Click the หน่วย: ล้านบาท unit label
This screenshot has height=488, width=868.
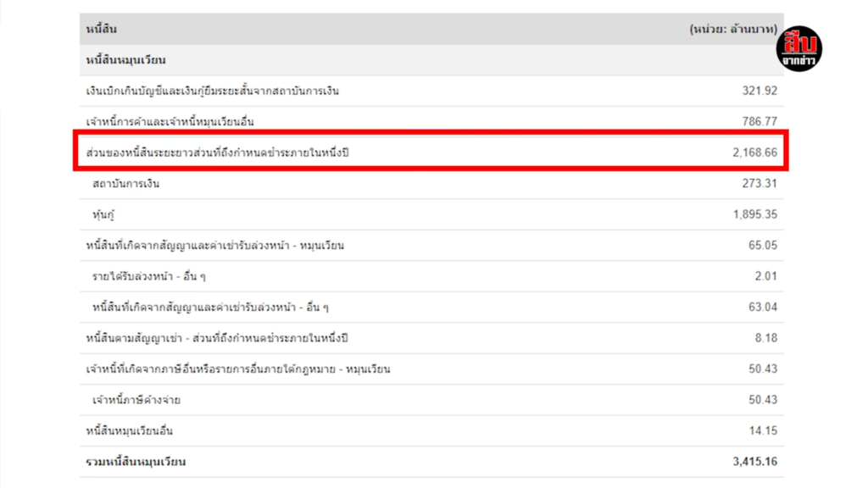(x=733, y=29)
